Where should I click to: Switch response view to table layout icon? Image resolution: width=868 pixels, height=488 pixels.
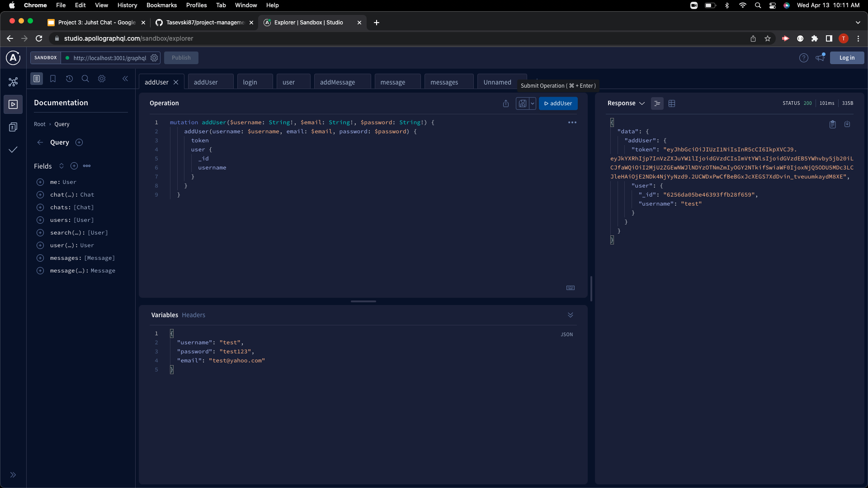click(x=672, y=103)
